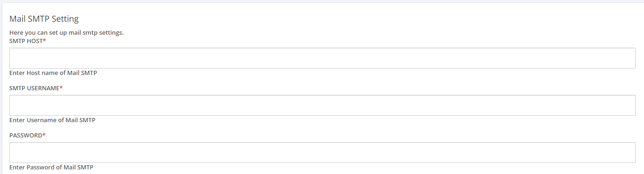Place cursor in the host name box

pyautogui.click(x=322, y=58)
